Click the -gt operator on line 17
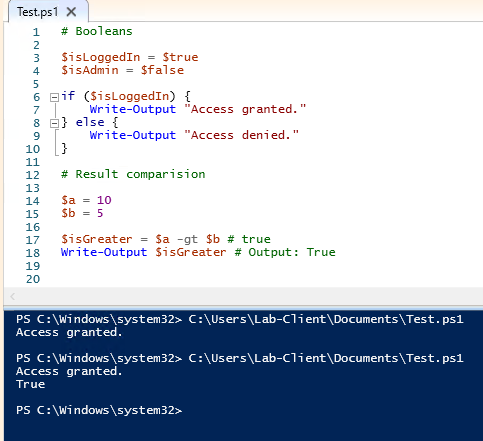The height and width of the screenshot is (441, 483). [187, 239]
